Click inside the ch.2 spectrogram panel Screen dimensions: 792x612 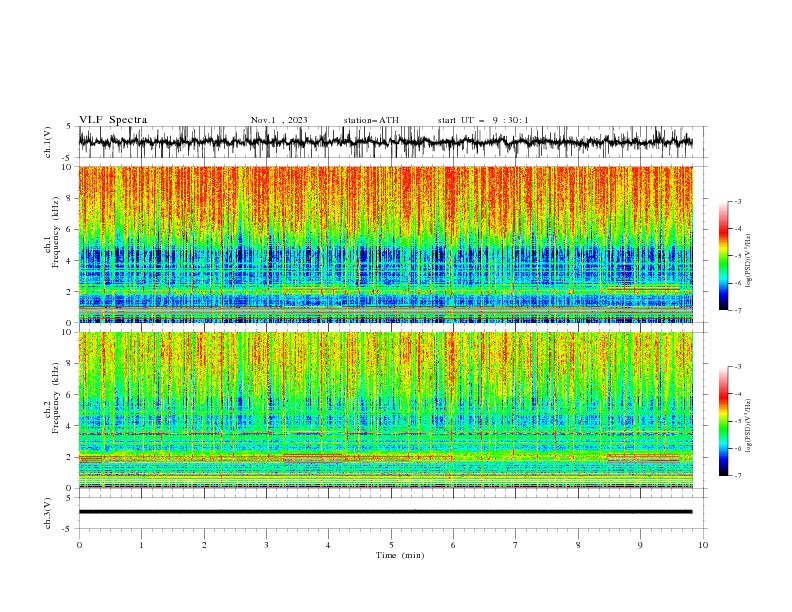[x=386, y=410]
